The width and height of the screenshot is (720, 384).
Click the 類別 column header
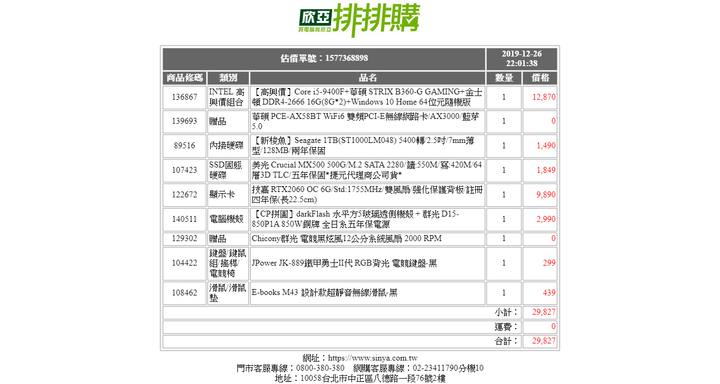(228, 78)
